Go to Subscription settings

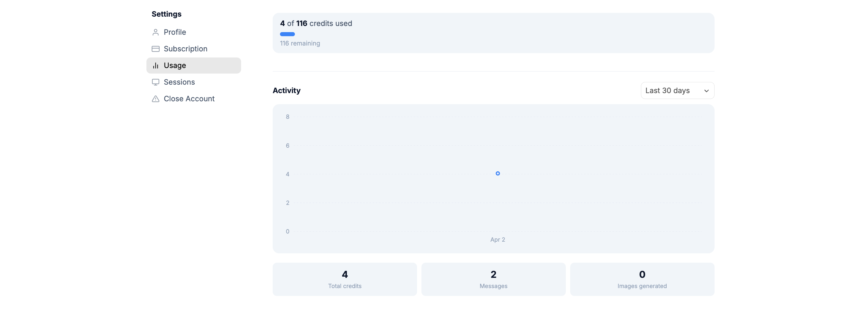click(185, 48)
